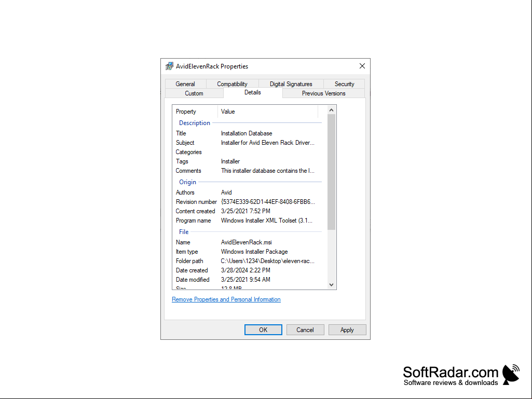Click the 'Authors' property label
The image size is (532, 399).
tap(185, 192)
